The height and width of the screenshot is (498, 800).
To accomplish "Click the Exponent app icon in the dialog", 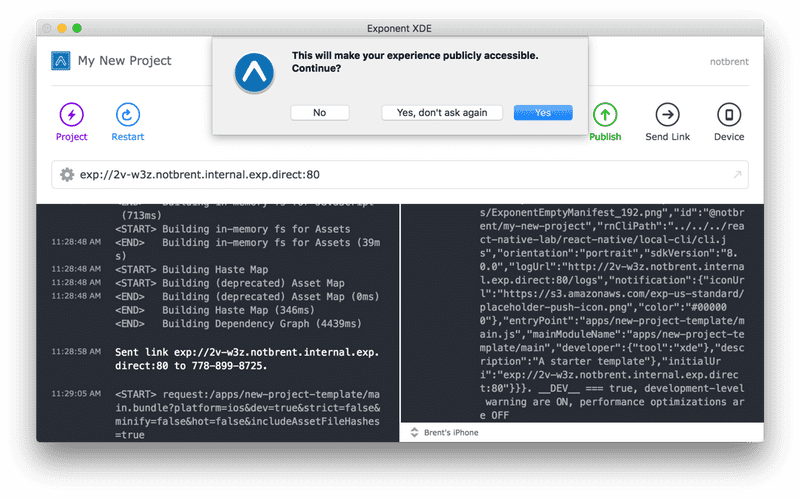I will [254, 73].
